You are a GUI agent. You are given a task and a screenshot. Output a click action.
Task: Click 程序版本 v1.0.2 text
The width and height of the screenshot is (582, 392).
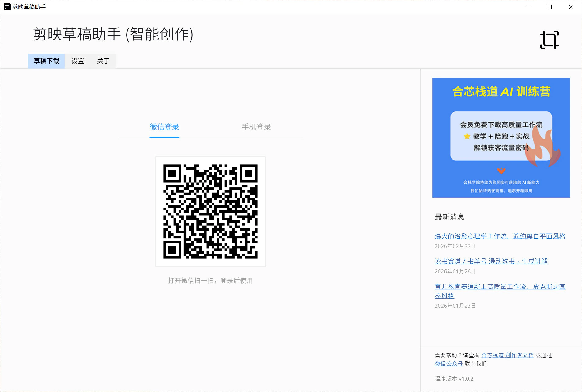point(454,379)
